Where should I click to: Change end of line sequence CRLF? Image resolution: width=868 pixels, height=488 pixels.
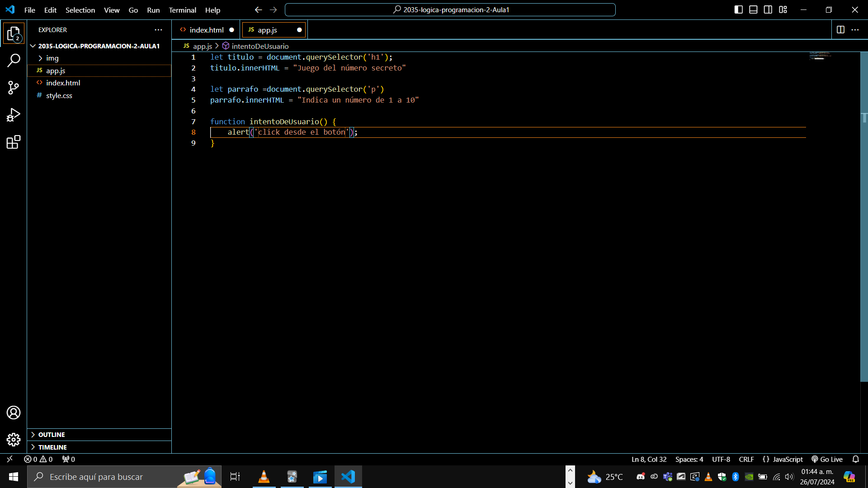coord(746,459)
